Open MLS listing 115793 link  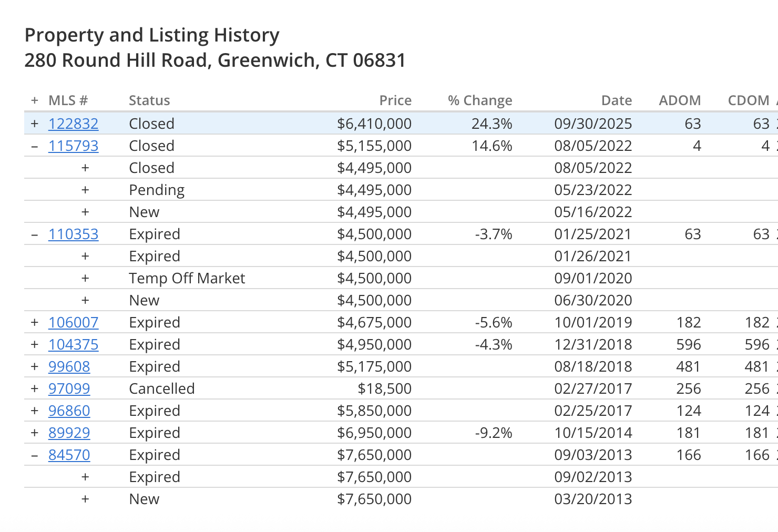(73, 146)
